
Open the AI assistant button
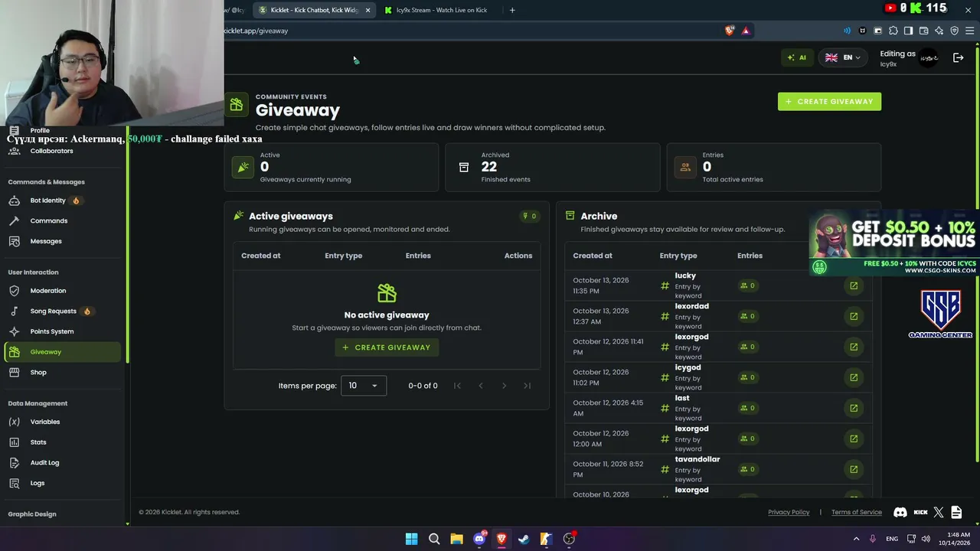(796, 57)
